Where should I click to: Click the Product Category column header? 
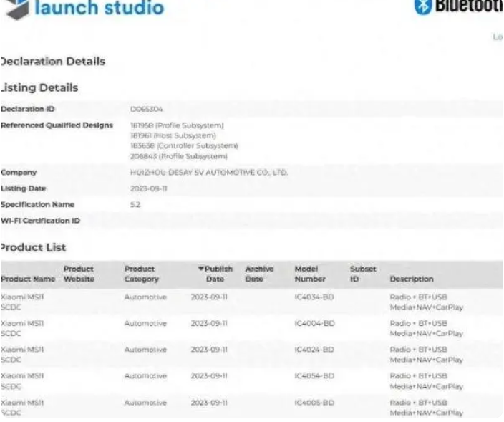click(142, 274)
